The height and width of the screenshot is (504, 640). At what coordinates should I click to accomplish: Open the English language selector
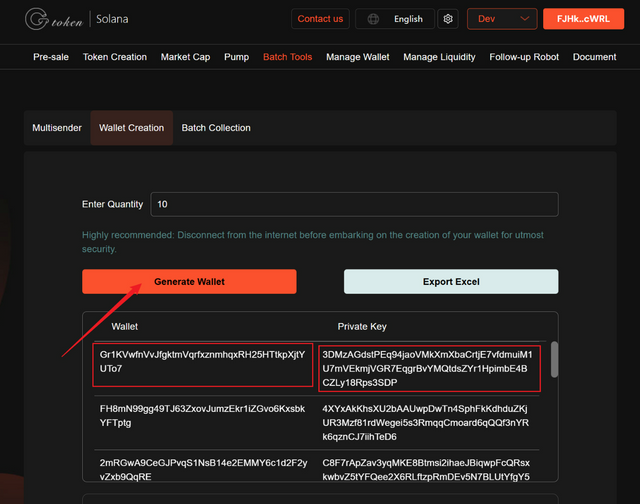[395, 19]
